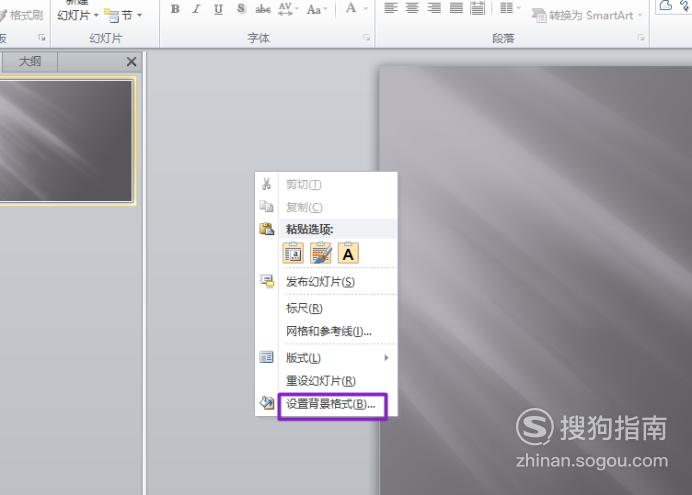
Task: Close the slides/outline pane
Action: pyautogui.click(x=131, y=62)
